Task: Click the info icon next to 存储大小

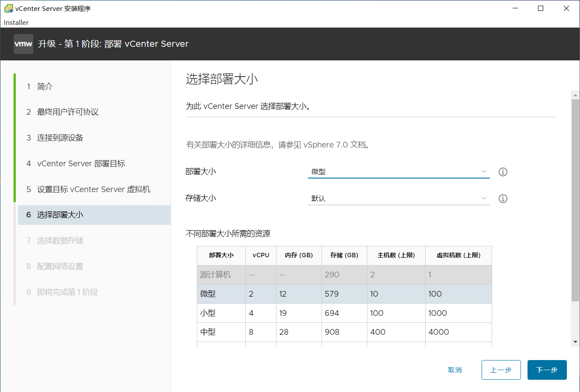Action: point(503,199)
